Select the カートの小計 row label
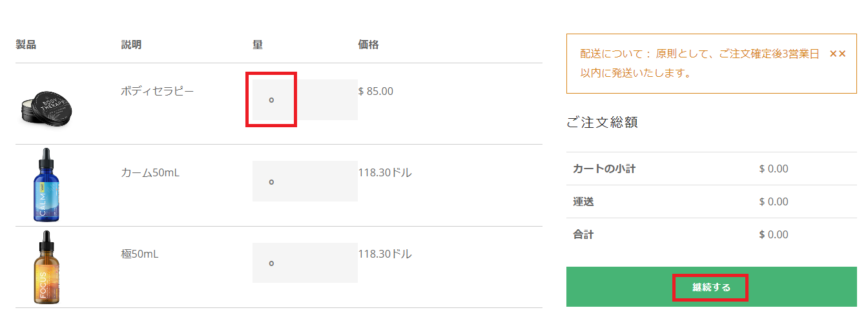 coord(604,169)
